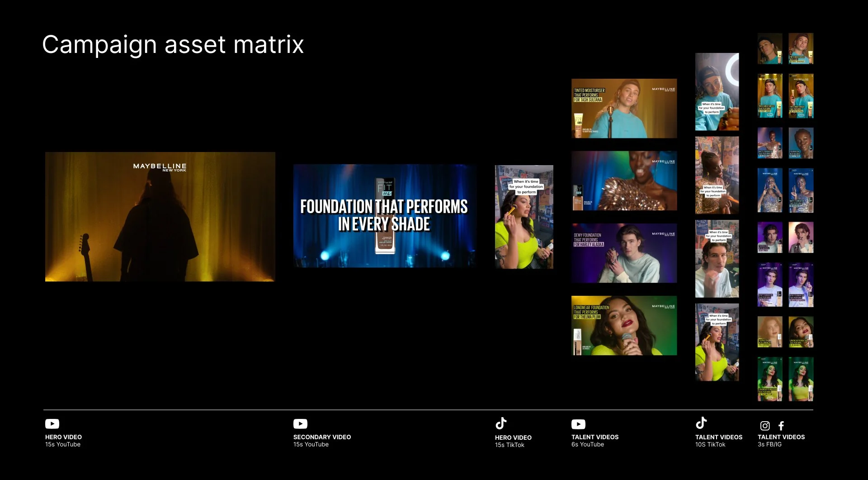Select the TikTok talent video of the woman in a sequin dress
Image resolution: width=868 pixels, height=480 pixels.
pyautogui.click(x=717, y=175)
